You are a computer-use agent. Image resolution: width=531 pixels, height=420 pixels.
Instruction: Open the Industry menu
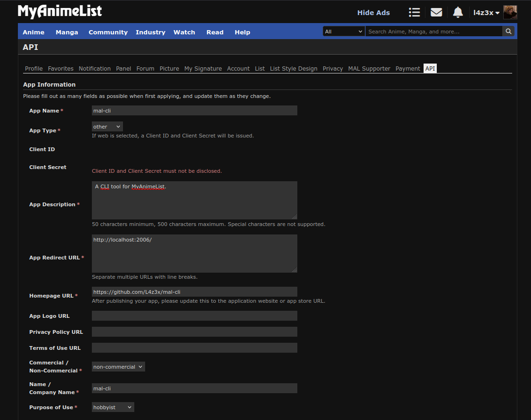click(150, 32)
